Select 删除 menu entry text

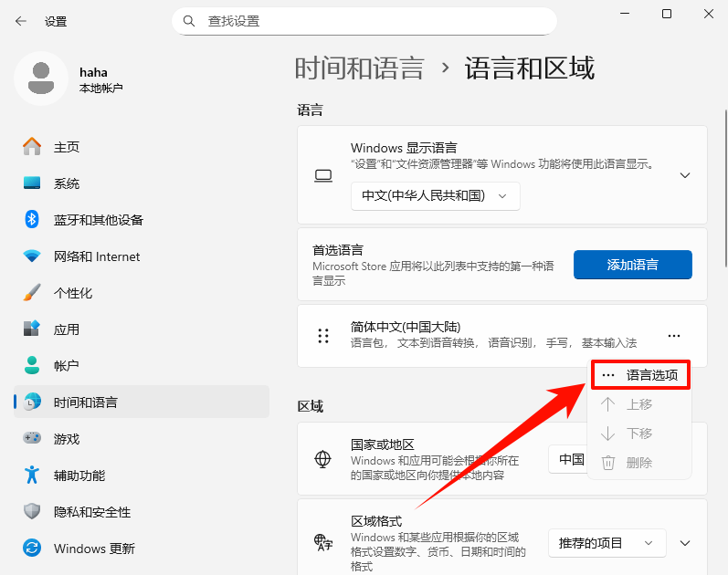(x=639, y=463)
